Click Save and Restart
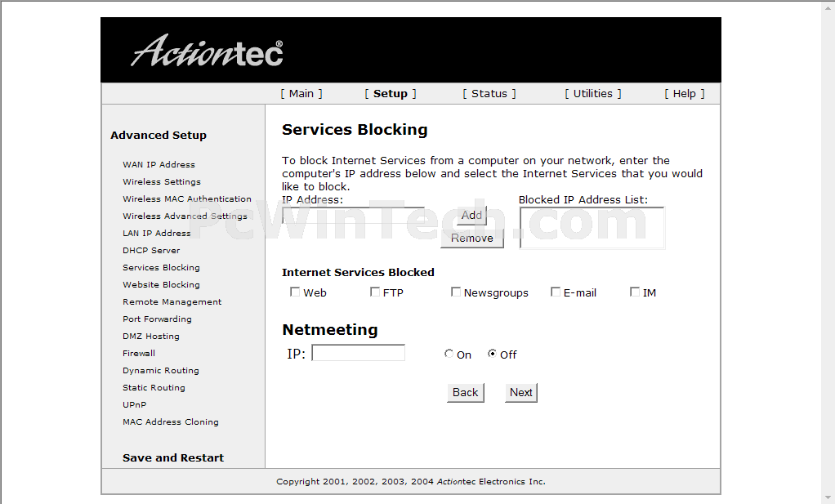The height and width of the screenshot is (504, 835). click(x=173, y=457)
